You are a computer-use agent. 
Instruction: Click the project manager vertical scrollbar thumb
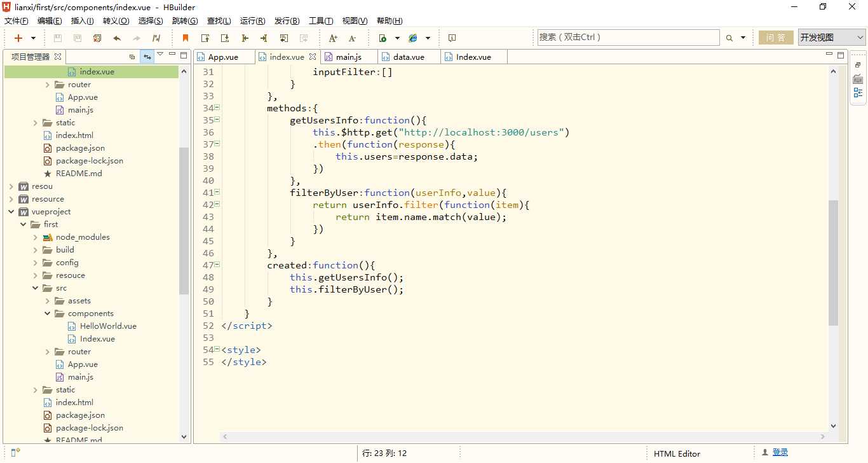[184, 221]
